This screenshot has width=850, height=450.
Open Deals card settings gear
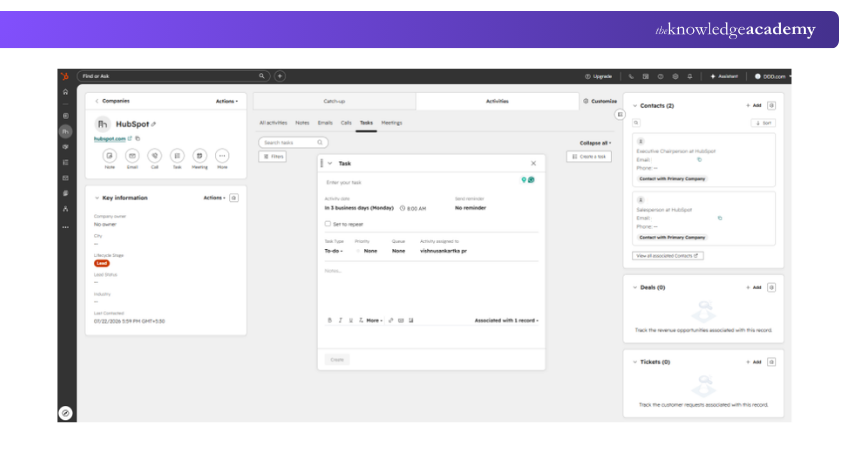coord(771,287)
